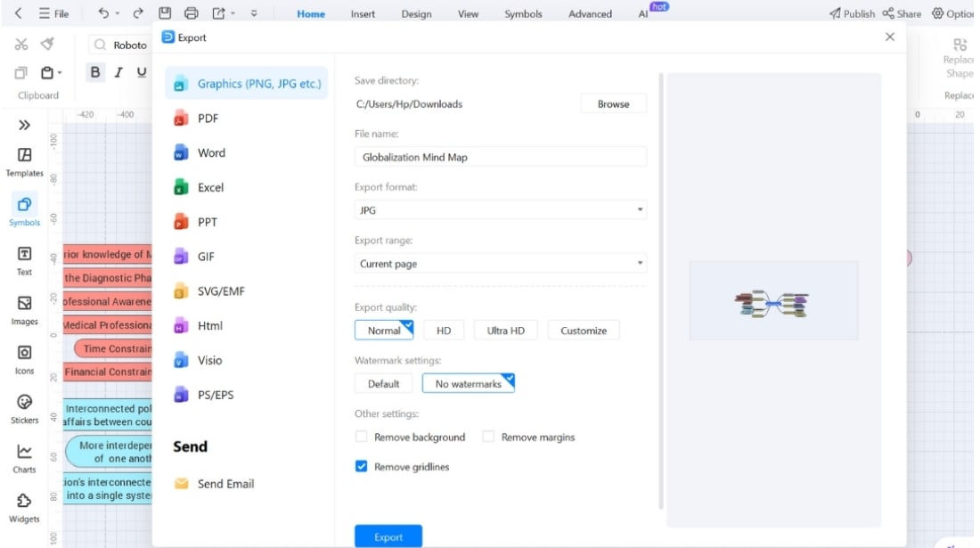Toggle underline formatting
The image size is (980, 548).
coord(142,72)
